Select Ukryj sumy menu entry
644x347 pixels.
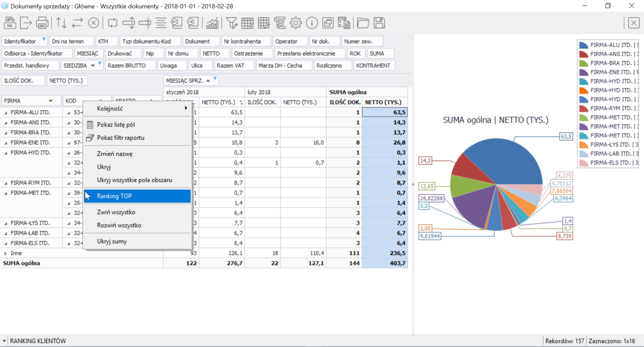137,242
